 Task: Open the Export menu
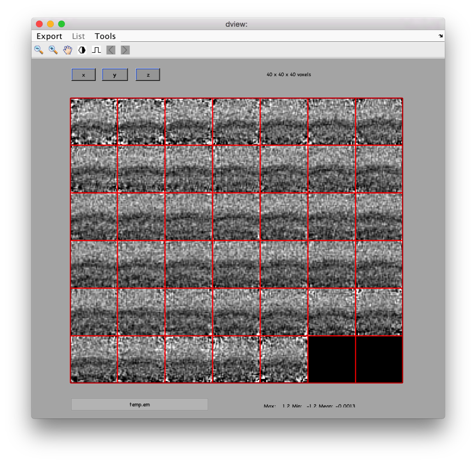click(x=49, y=36)
